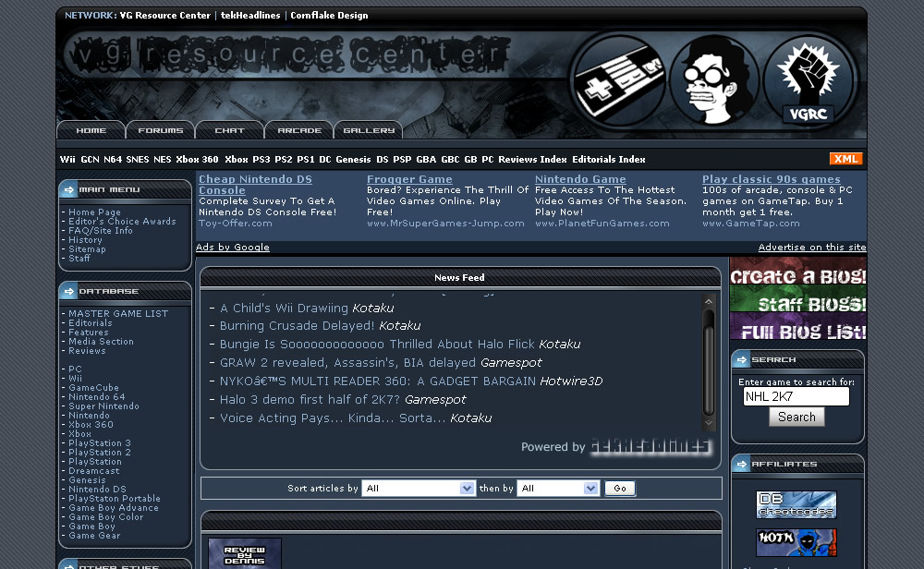Click the tekHeadlines network link
The height and width of the screenshot is (569, 924).
click(x=250, y=16)
